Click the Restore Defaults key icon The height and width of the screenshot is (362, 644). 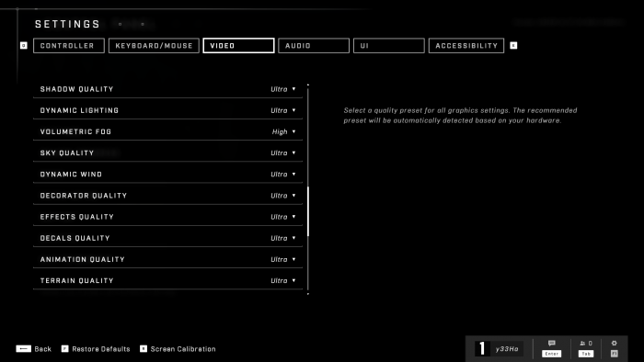click(65, 348)
